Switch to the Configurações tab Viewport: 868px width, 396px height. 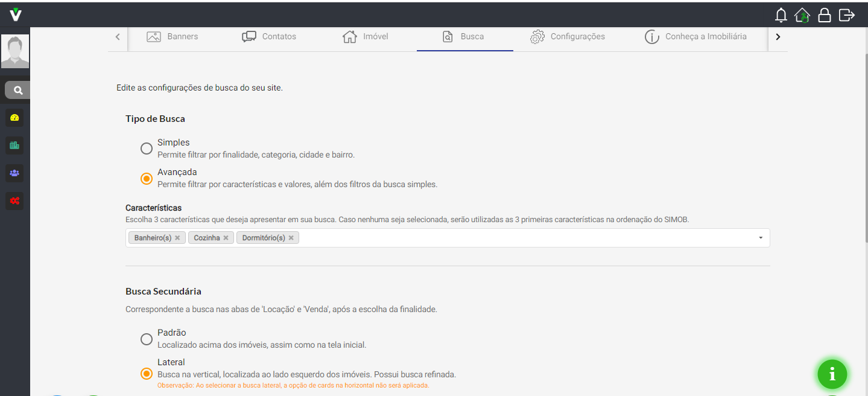tap(568, 37)
